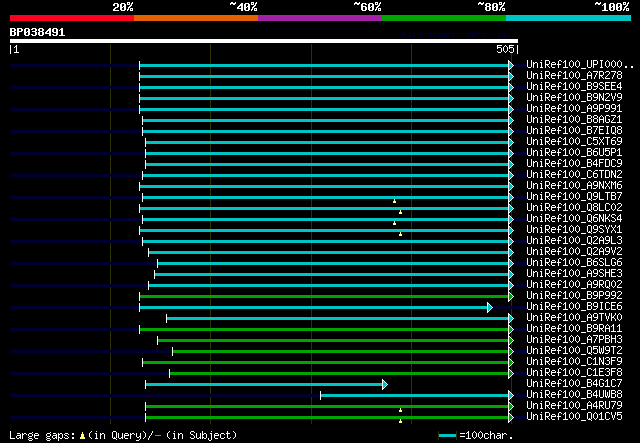Select the UniRef100_A9NXM6 label

pos(574,186)
